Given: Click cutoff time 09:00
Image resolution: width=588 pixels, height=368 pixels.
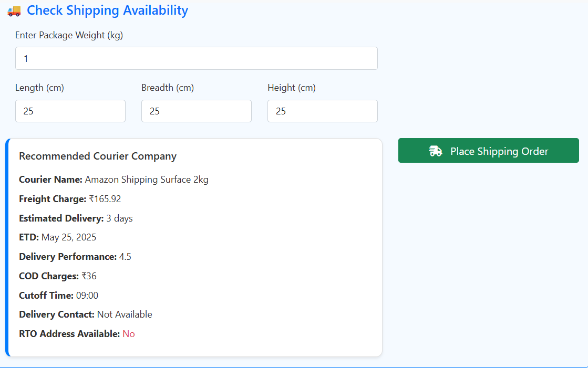Looking at the screenshot, I should 87,296.
